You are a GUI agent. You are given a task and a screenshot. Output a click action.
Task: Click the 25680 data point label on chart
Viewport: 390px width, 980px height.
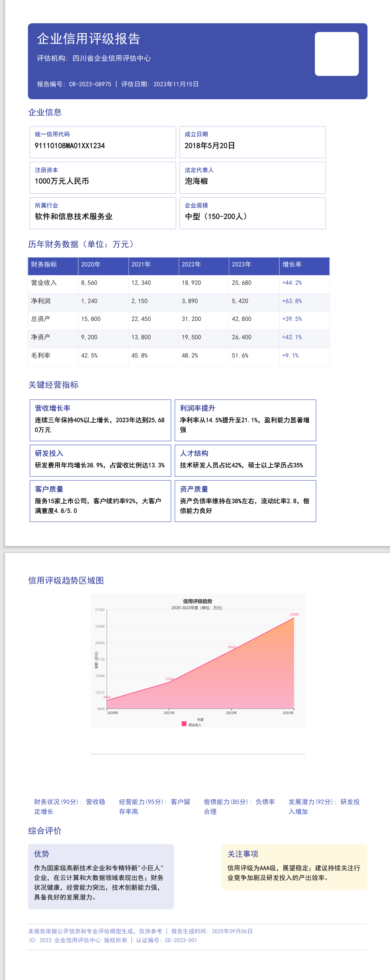294,615
